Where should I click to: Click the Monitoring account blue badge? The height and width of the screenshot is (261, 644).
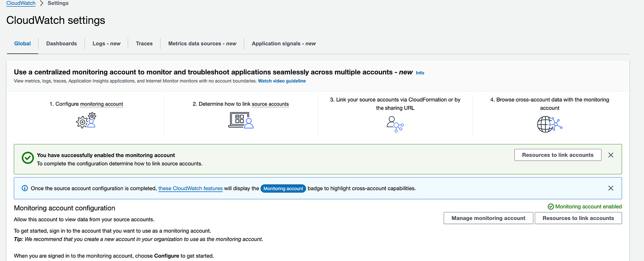point(283,189)
